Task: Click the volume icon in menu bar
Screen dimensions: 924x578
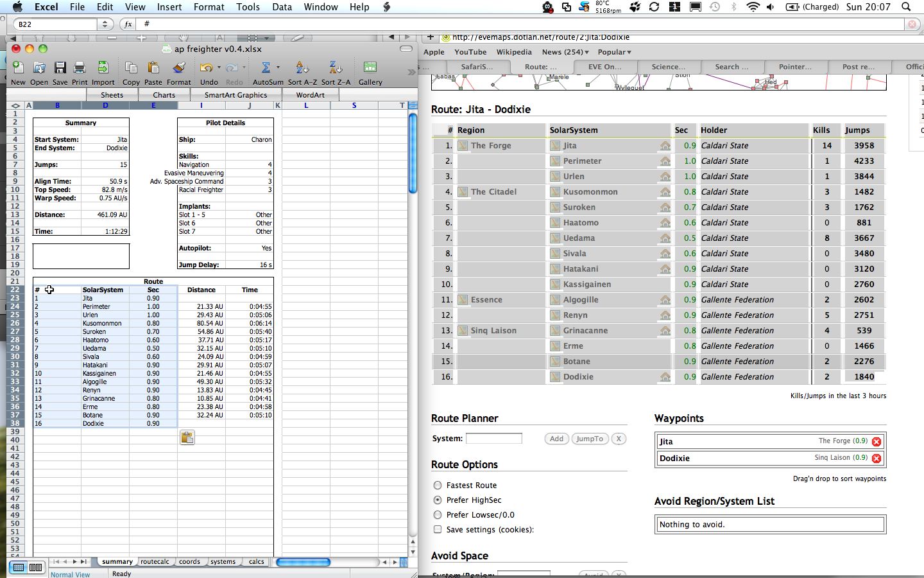Action: (x=771, y=7)
